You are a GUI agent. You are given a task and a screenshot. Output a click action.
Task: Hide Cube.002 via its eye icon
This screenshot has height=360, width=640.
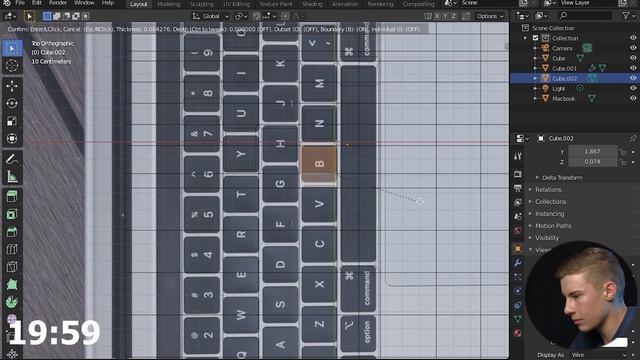[633, 78]
